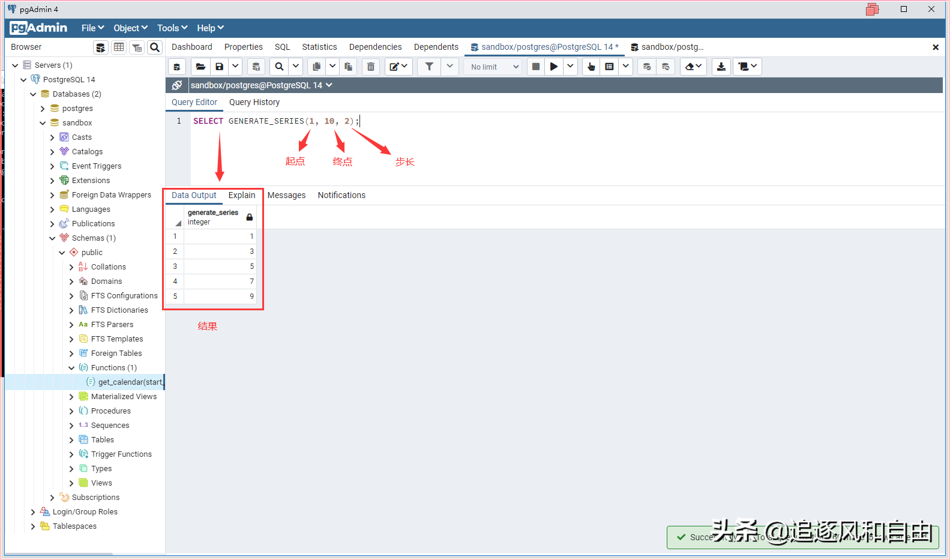950x560 pixels.
Task: Switch to the Dependents tab
Action: pos(436,47)
